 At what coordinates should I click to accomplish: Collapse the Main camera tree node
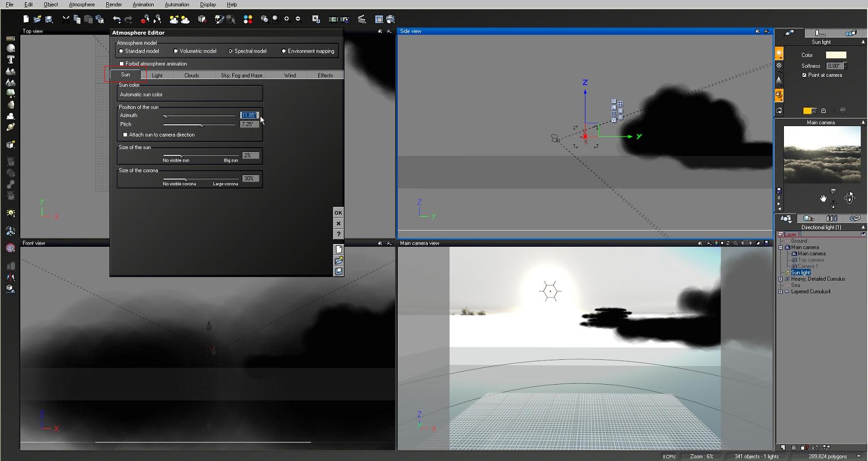point(780,247)
